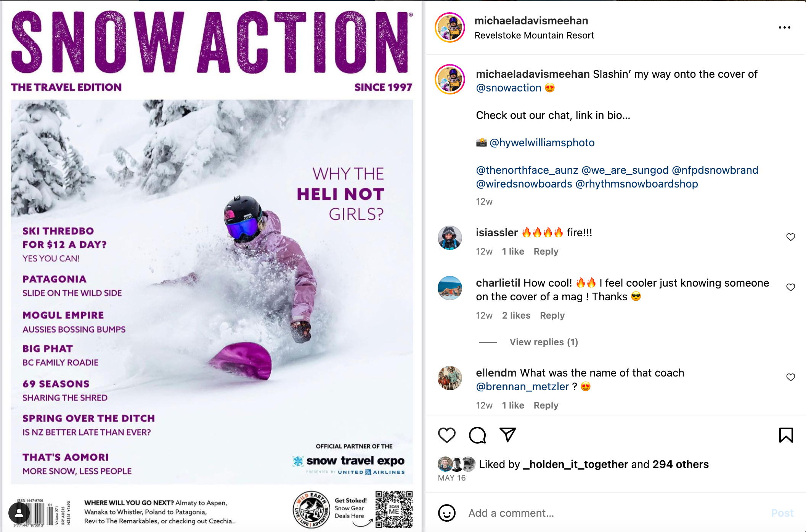Save post with bookmark icon
Image resolution: width=806 pixels, height=532 pixels.
click(x=786, y=435)
